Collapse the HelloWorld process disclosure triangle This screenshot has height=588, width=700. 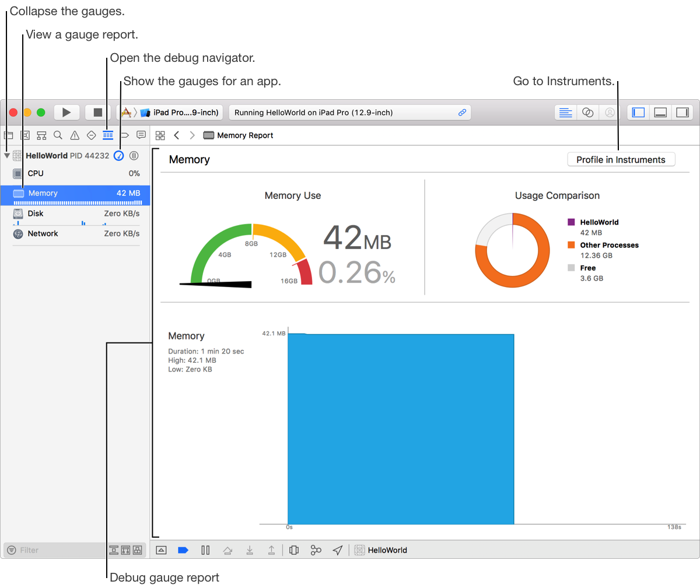[6, 156]
